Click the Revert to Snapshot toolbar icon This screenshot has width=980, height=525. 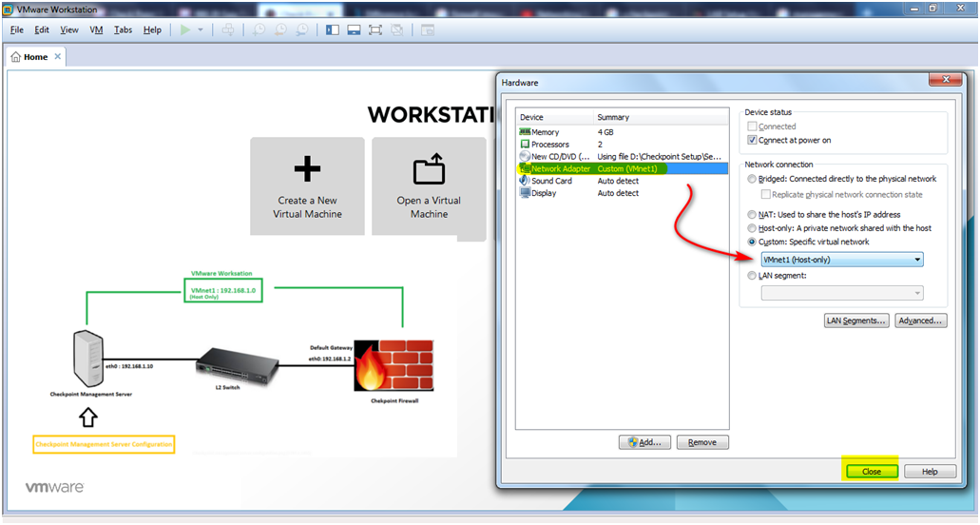tap(280, 30)
